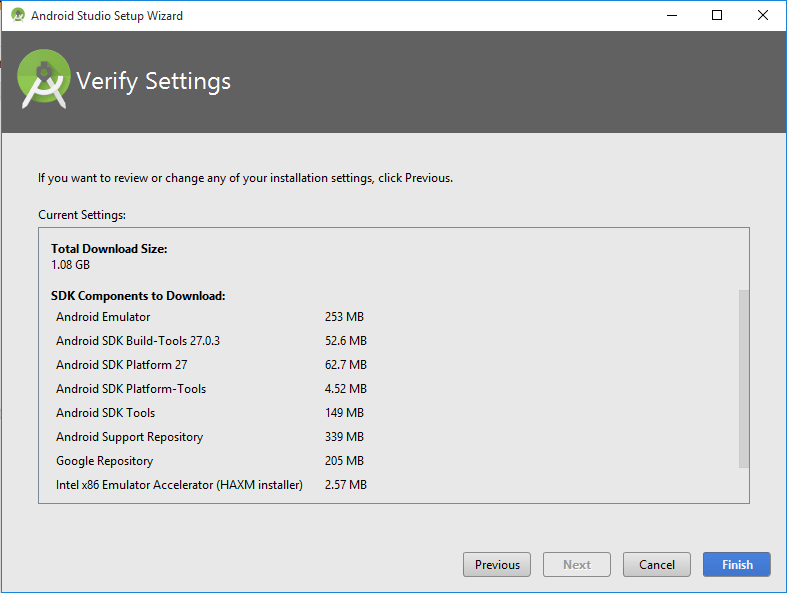Image resolution: width=787 pixels, height=593 pixels.
Task: Select Android SDK Build-Tools 27.0.3 row
Action: point(138,341)
